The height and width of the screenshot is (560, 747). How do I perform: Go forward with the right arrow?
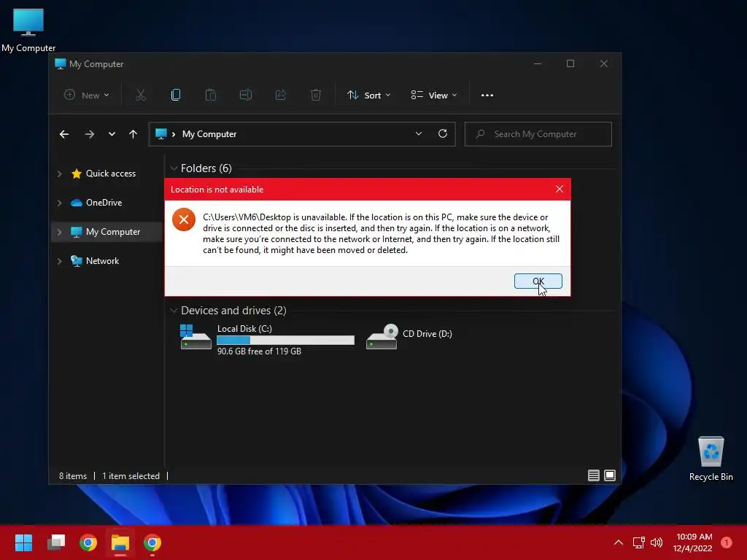click(x=90, y=134)
